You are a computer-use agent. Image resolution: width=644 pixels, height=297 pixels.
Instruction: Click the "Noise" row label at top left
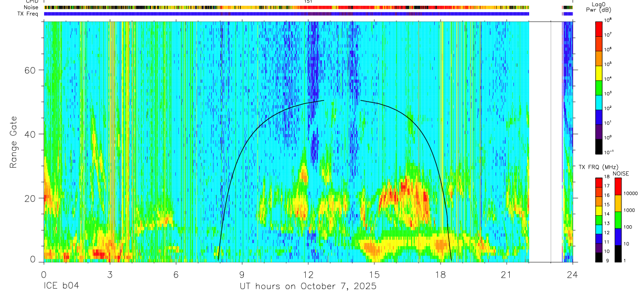click(x=31, y=8)
